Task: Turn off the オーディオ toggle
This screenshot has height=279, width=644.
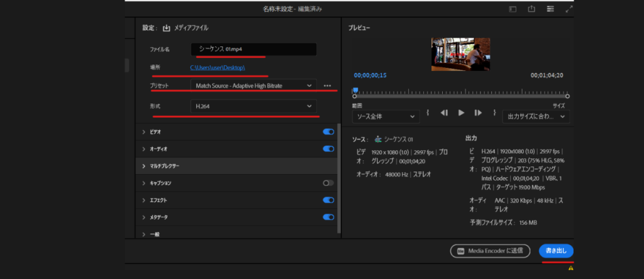Action: 328,149
